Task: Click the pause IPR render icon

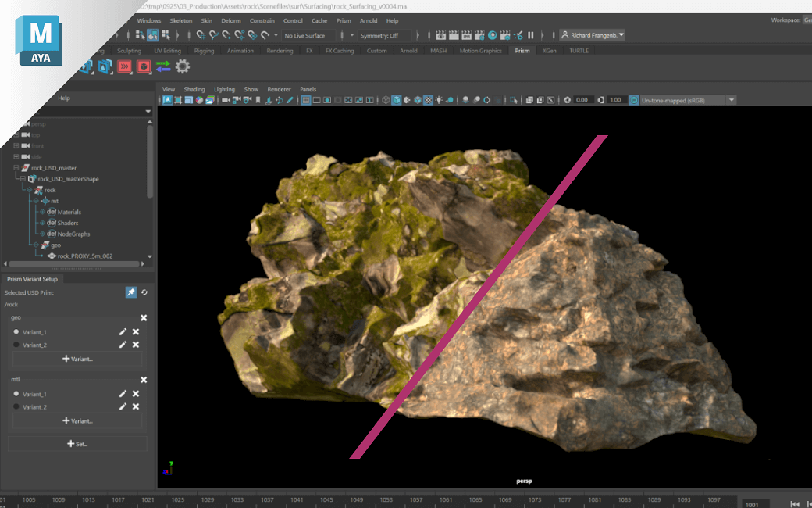Action: tap(531, 35)
